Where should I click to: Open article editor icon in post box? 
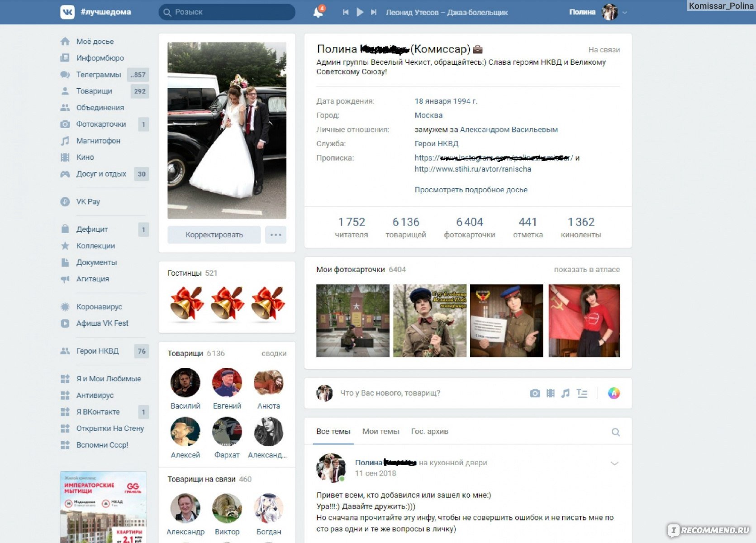coord(582,393)
